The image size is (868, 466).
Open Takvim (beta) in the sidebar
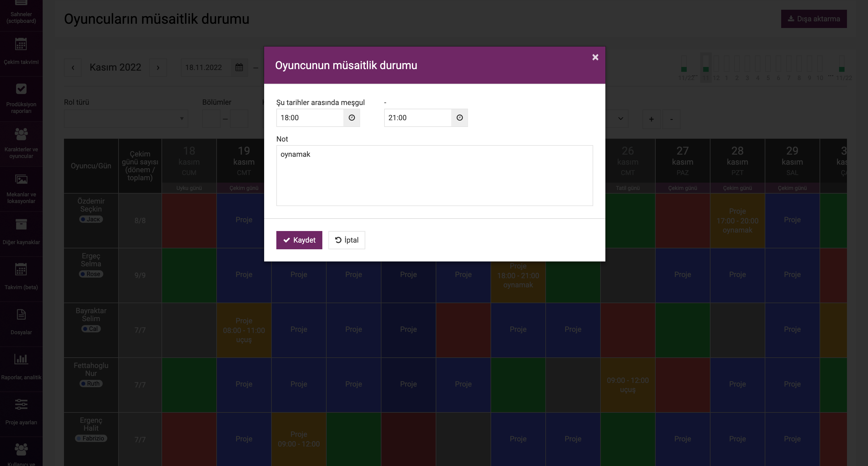tap(21, 279)
